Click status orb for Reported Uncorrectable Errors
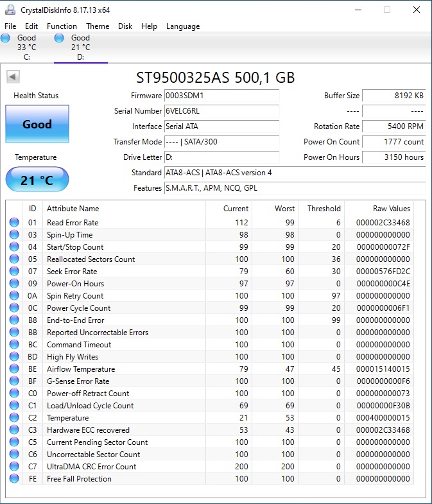 (x=14, y=332)
